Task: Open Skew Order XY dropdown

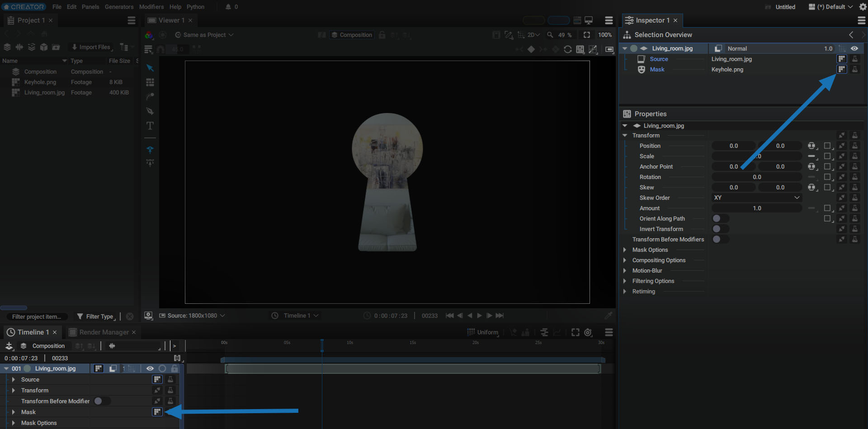Action: coord(757,198)
